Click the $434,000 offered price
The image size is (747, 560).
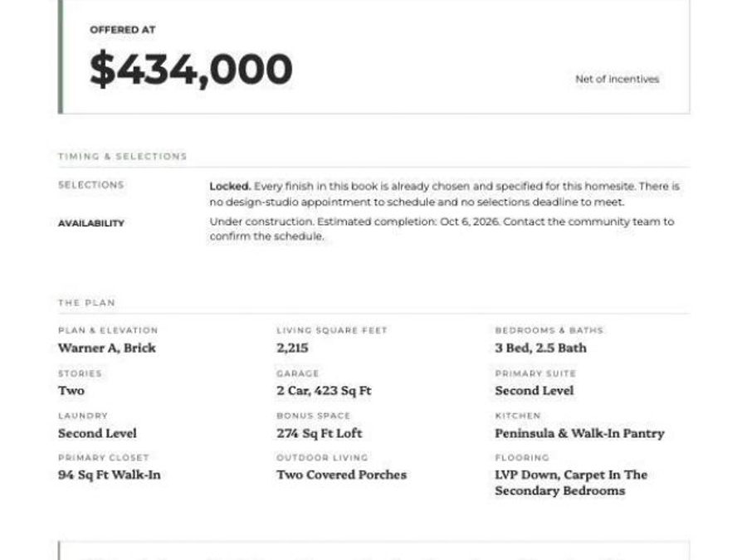point(191,70)
